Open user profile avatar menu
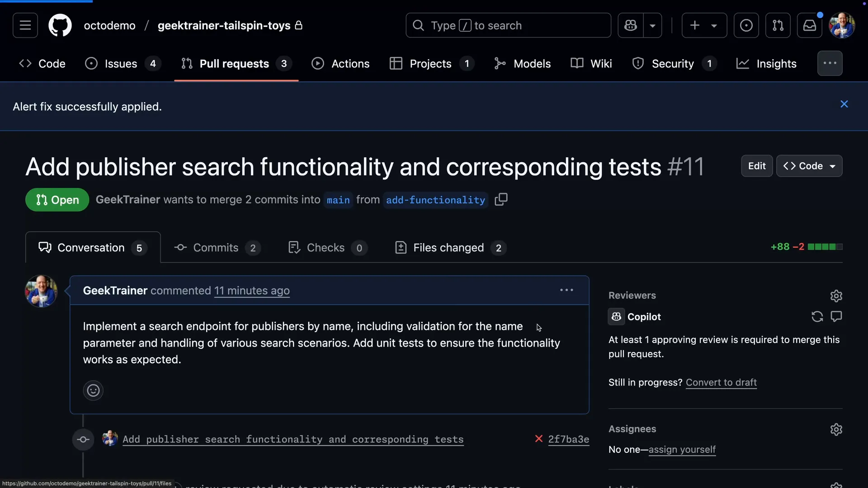This screenshot has height=488, width=868. [842, 25]
